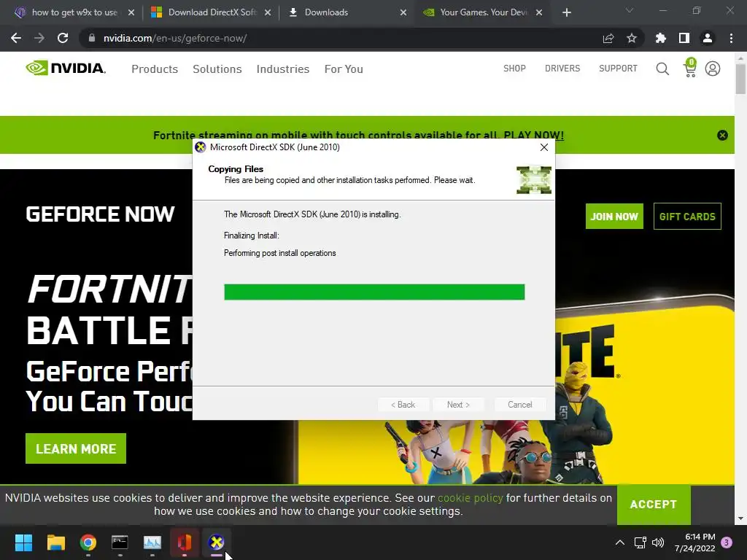Open the NVIDIA shopping cart
Image resolution: width=747 pixels, height=560 pixels.
click(690, 68)
